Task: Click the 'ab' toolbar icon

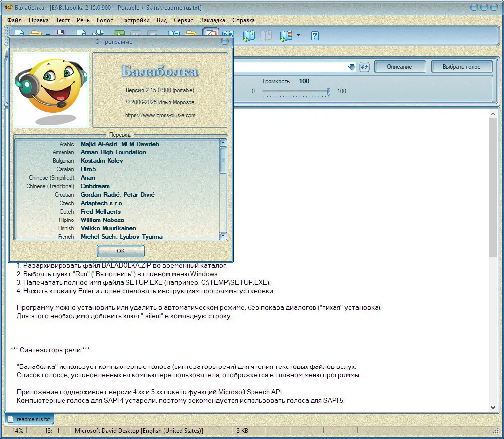Action: (x=228, y=34)
